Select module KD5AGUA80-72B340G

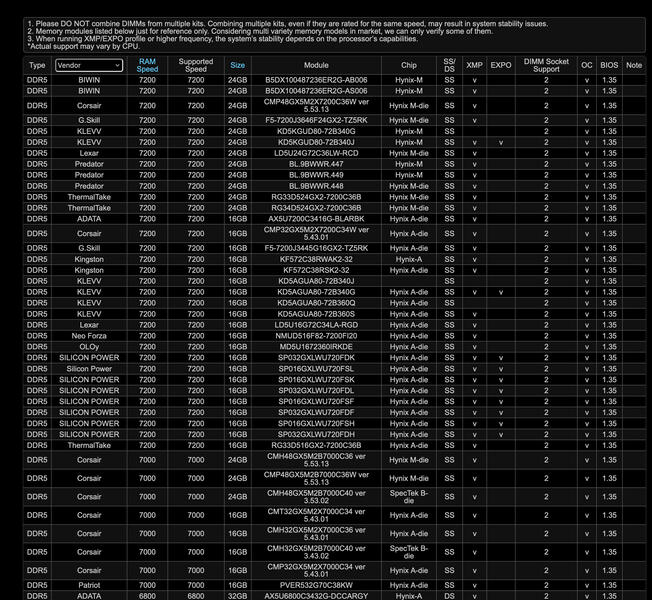(x=316, y=292)
